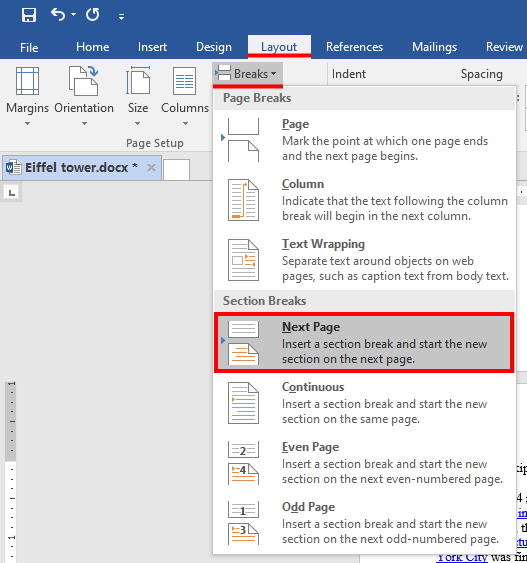
Task: Switch to the Home tab
Action: click(93, 47)
